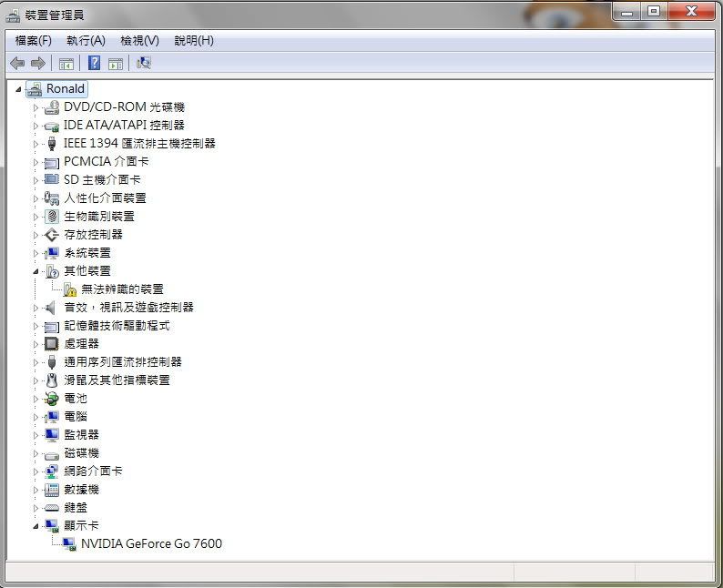Select the 生物識別裝置 category label
Viewport: 723px width, 588px height.
point(99,216)
